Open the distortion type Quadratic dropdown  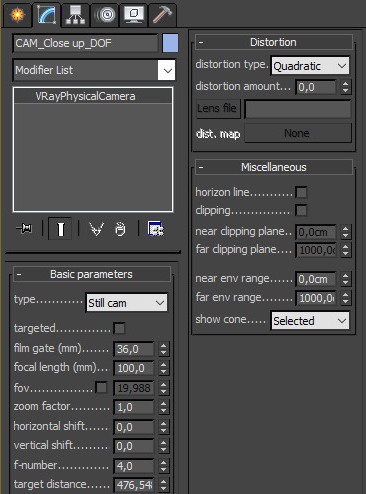pos(310,65)
